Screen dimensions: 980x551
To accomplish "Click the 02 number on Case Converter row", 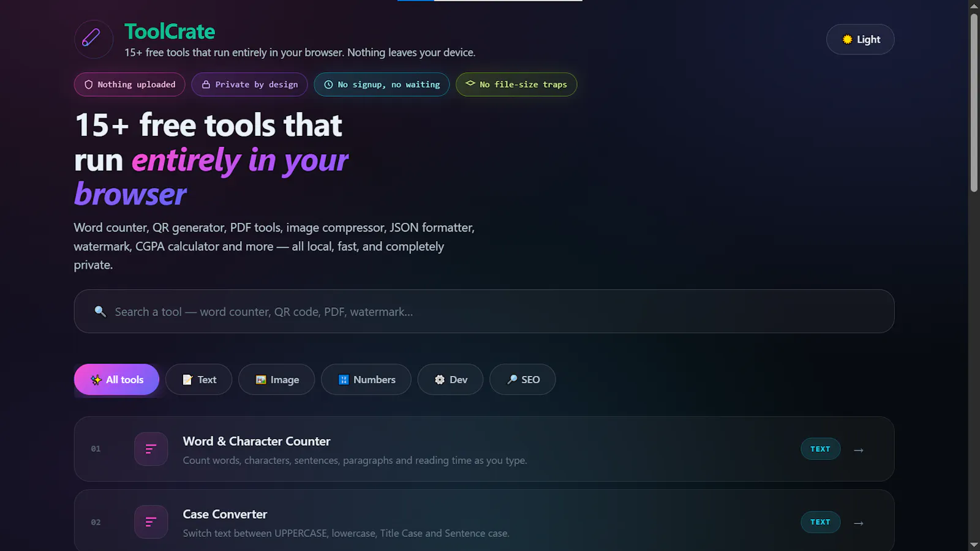I will [96, 522].
